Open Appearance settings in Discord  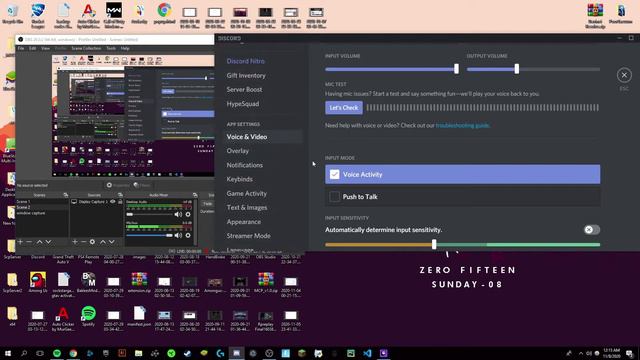[244, 222]
